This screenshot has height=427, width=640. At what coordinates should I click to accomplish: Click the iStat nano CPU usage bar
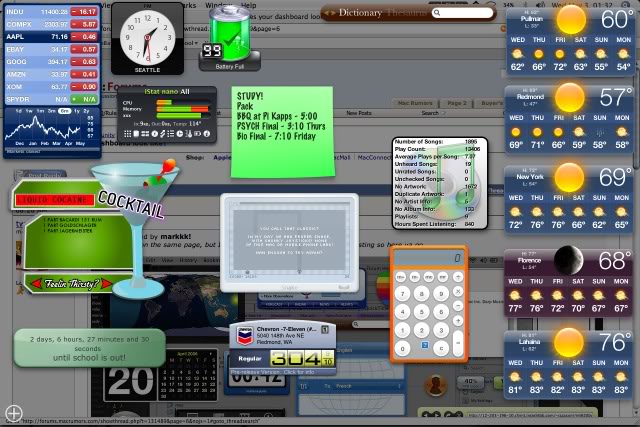pos(183,102)
